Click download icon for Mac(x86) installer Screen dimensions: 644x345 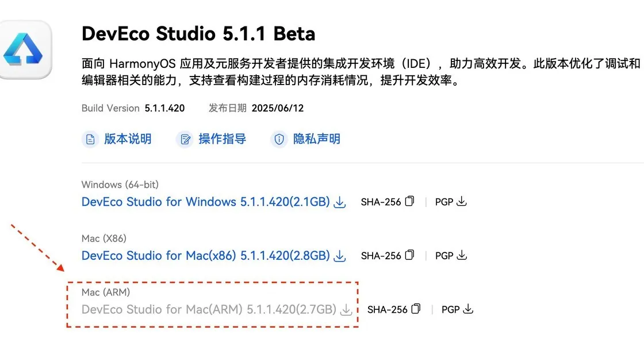click(340, 256)
